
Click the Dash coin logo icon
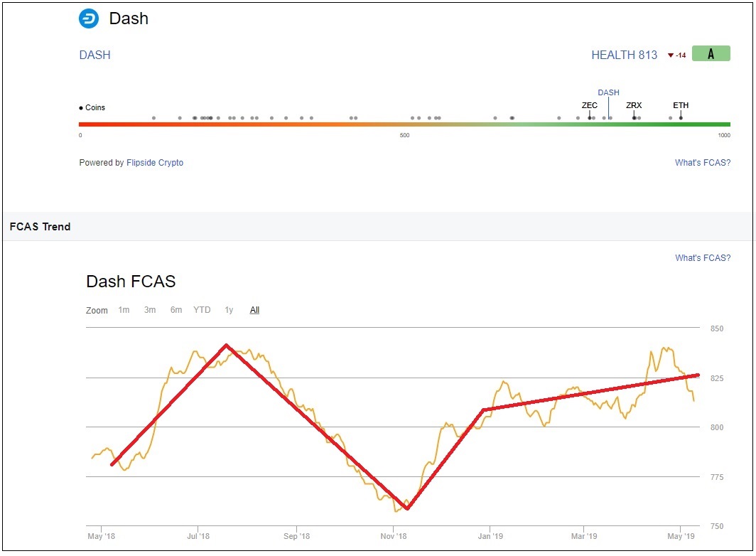(89, 18)
